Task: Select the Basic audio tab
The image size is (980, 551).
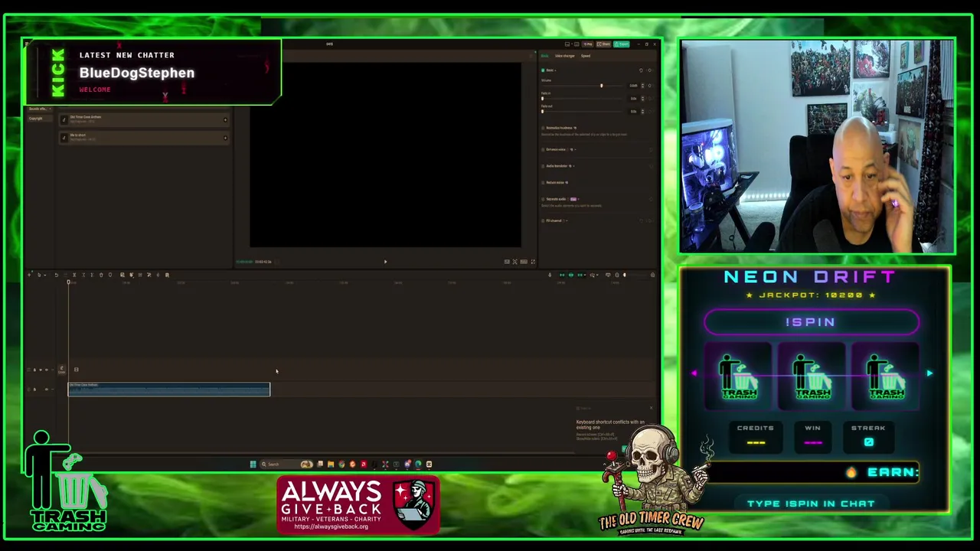Action: 544,56
